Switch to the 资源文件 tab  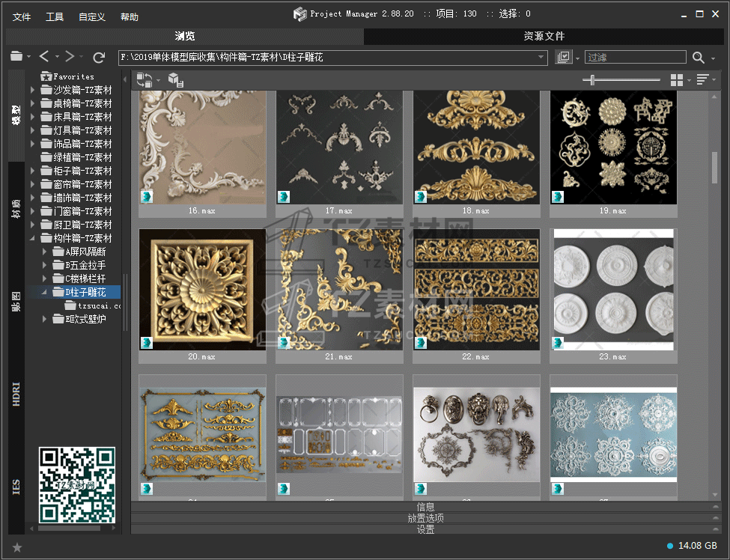[x=544, y=36]
